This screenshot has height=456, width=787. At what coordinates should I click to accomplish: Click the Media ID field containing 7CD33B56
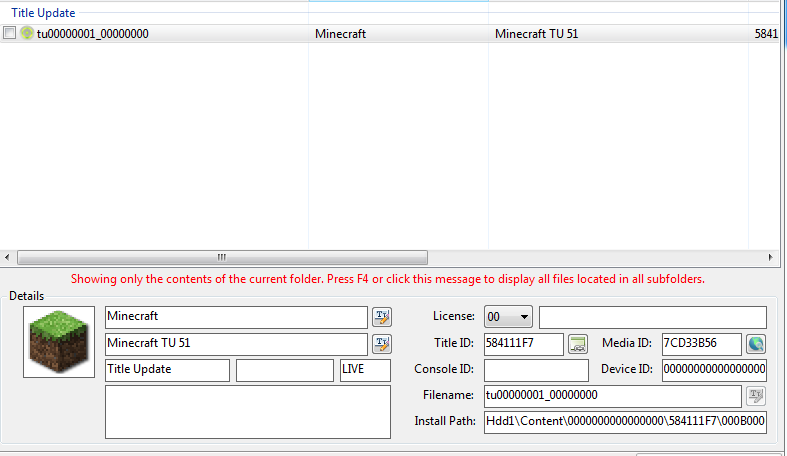700,344
